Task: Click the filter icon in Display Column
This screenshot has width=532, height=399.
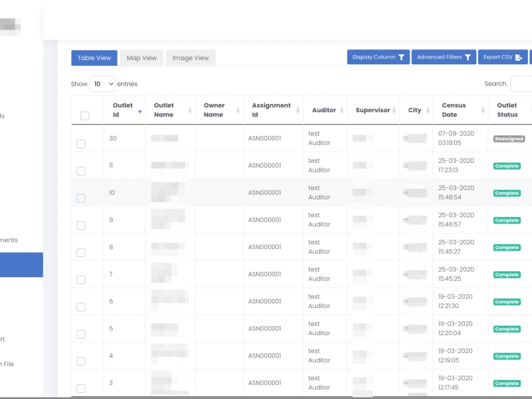Action: click(x=401, y=57)
